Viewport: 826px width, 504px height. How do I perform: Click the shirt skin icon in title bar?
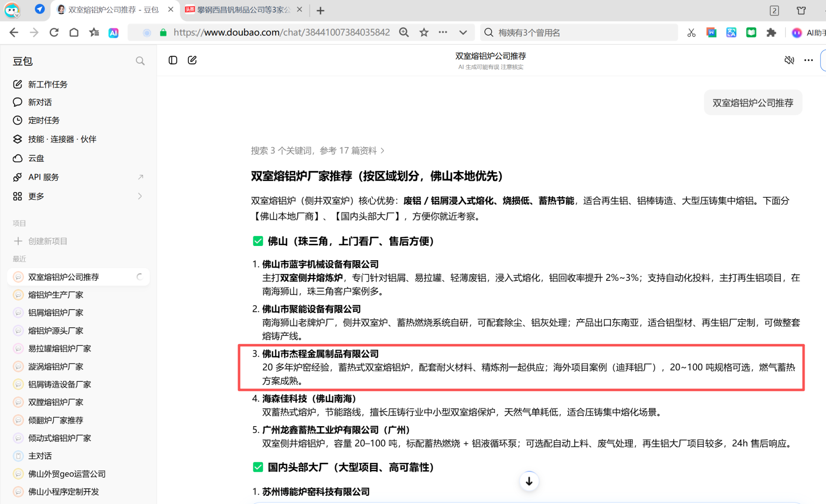801,10
